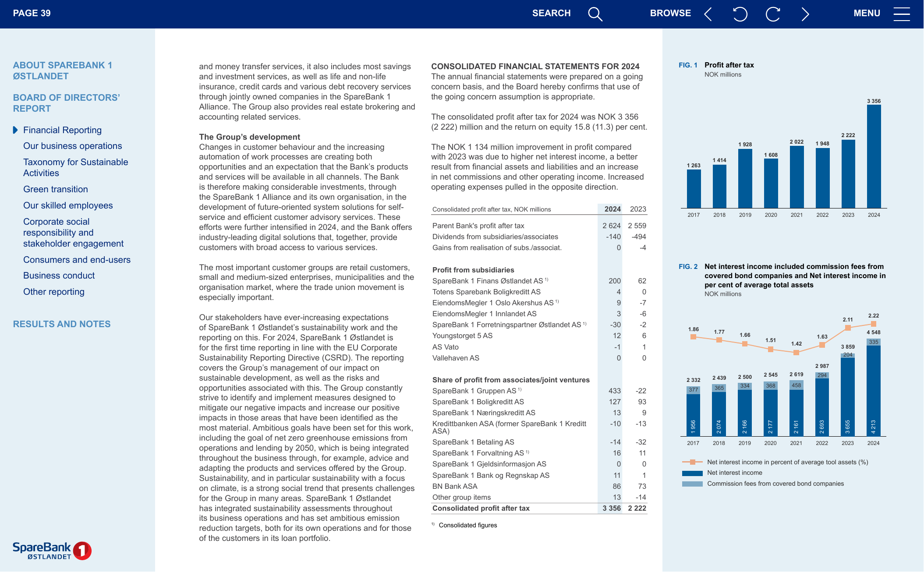Click the MENU label

[867, 13]
